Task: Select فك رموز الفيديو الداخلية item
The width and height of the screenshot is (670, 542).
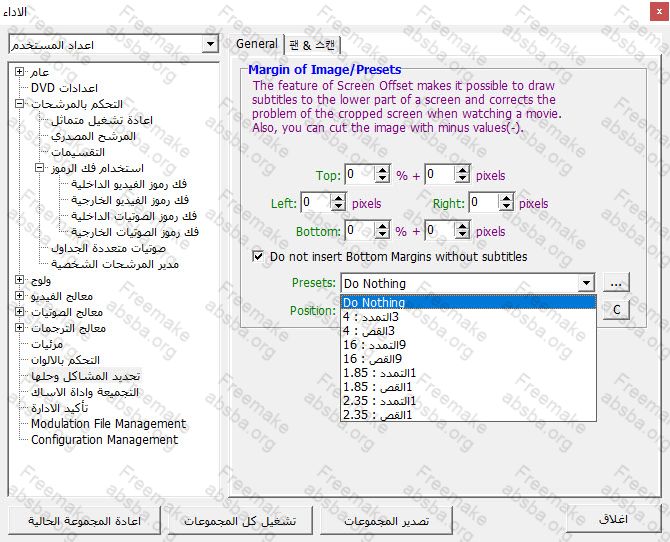Action: (x=129, y=184)
